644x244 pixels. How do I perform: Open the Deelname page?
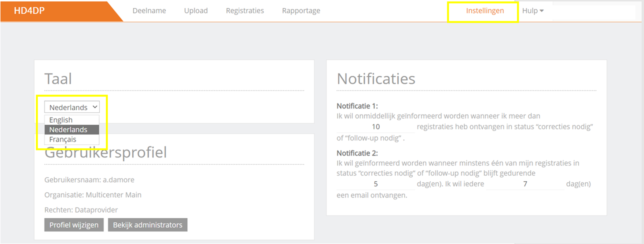click(x=149, y=11)
